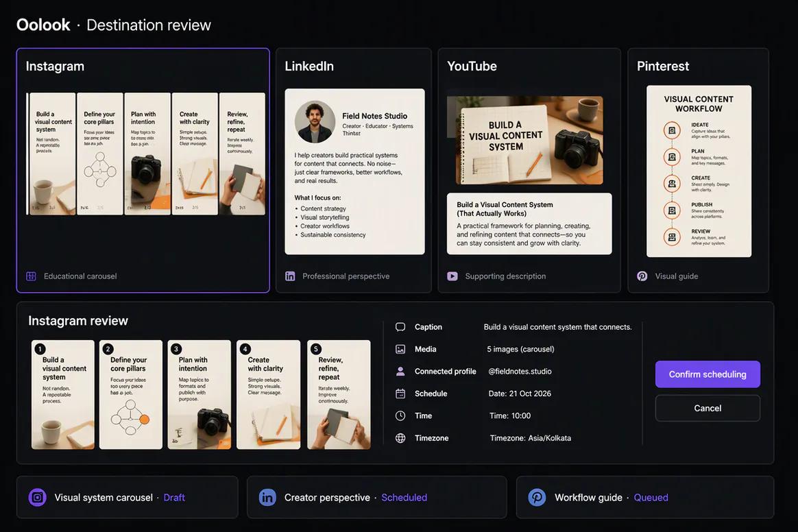Viewport: 798px width, 532px height.
Task: Select the LinkedIn destination card heading
Action: coord(309,66)
